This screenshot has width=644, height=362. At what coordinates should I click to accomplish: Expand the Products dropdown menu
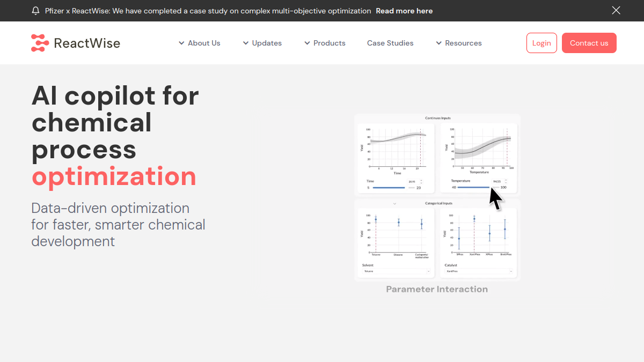coord(325,43)
